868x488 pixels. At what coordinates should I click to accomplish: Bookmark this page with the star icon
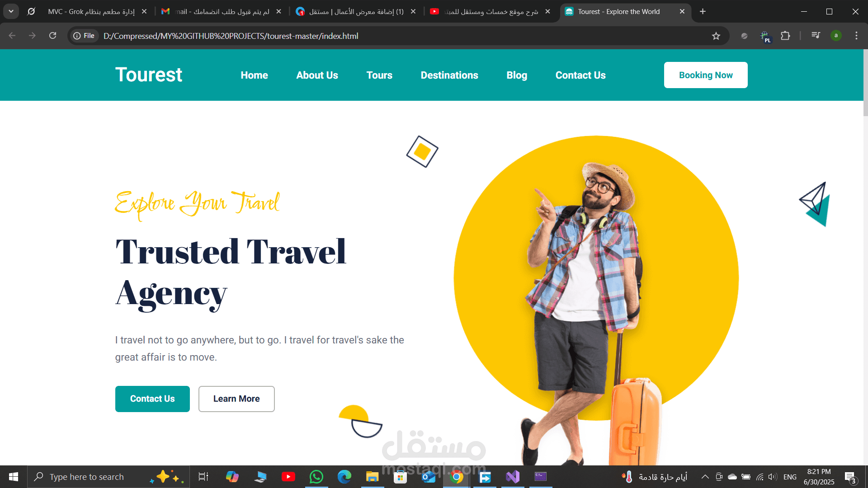coord(716,36)
